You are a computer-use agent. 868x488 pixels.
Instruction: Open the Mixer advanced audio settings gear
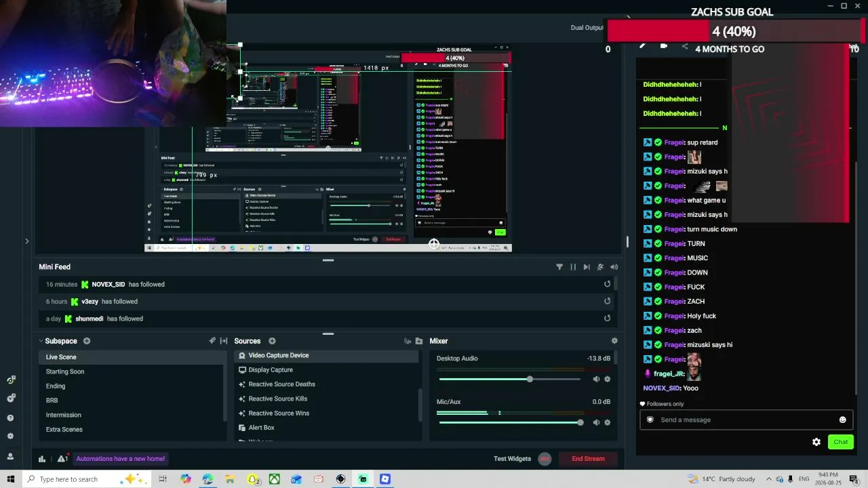click(614, 341)
